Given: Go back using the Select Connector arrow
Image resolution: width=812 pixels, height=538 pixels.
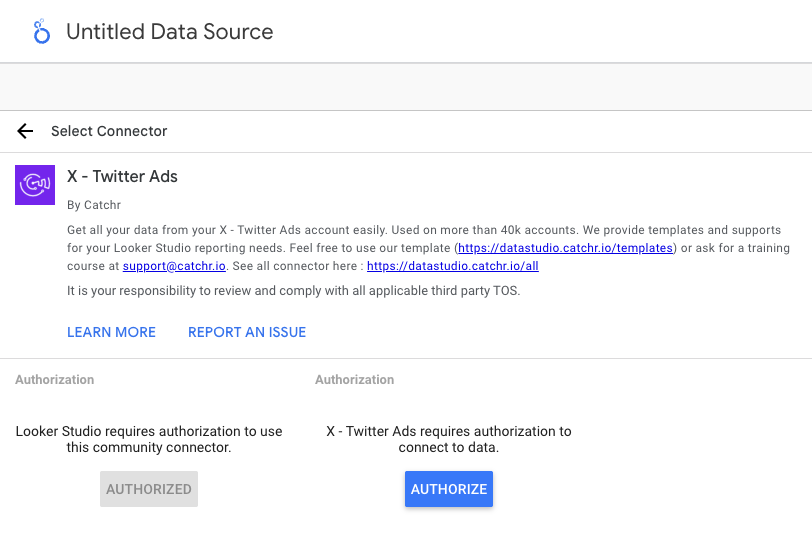Looking at the screenshot, I should click(x=25, y=131).
